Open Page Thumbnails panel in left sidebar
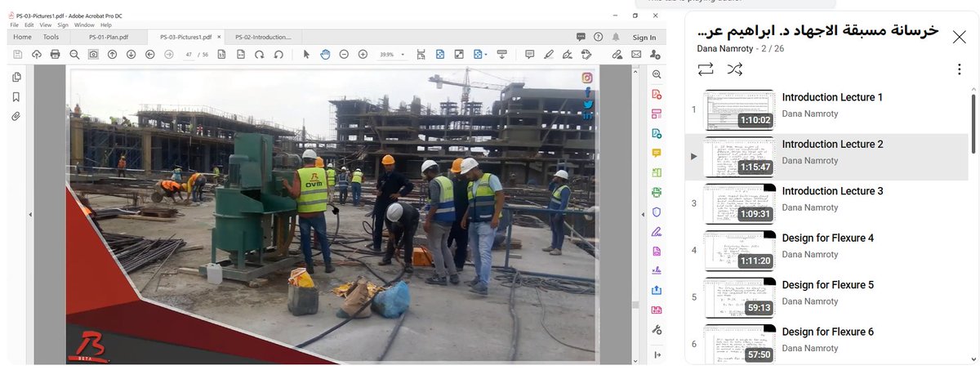The width and height of the screenshot is (980, 370). pyautogui.click(x=16, y=77)
